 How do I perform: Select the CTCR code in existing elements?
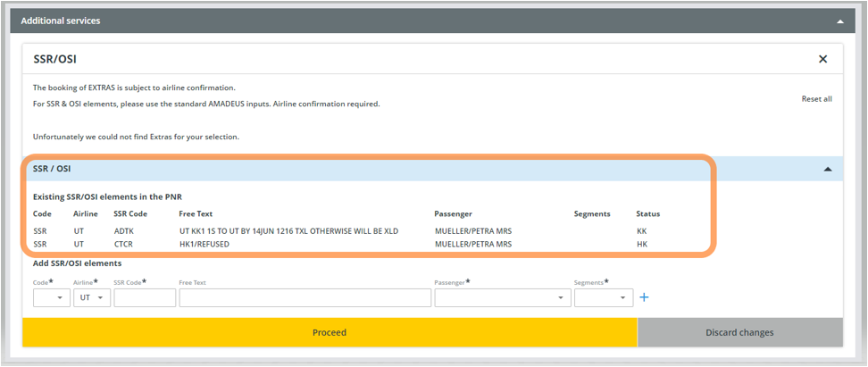tap(123, 244)
